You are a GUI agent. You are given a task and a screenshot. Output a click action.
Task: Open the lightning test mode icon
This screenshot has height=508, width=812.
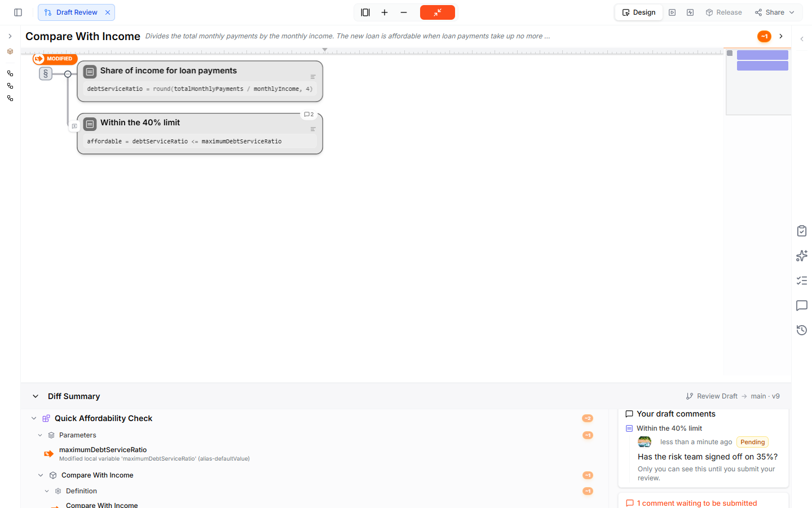tap(690, 12)
